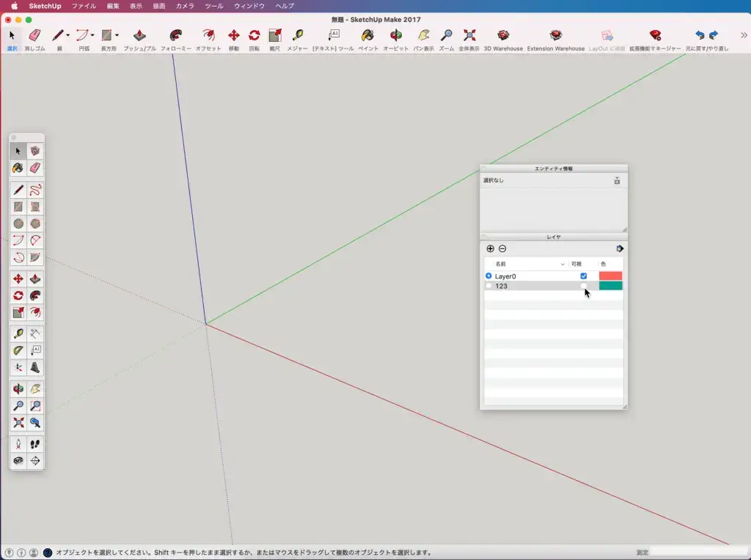The image size is (751, 560).
Task: Select the Position Camera tool
Action: tap(18, 444)
